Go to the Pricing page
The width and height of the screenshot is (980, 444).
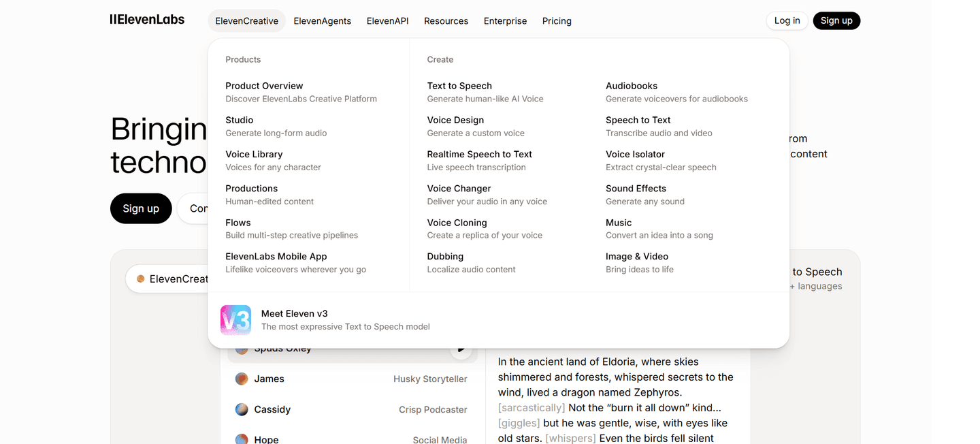pyautogui.click(x=557, y=21)
